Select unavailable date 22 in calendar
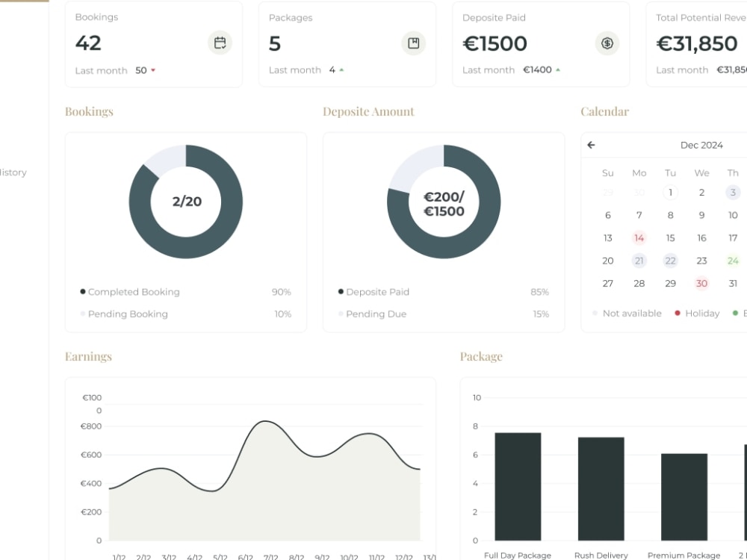Viewport: 747px width, 560px height. tap(670, 261)
